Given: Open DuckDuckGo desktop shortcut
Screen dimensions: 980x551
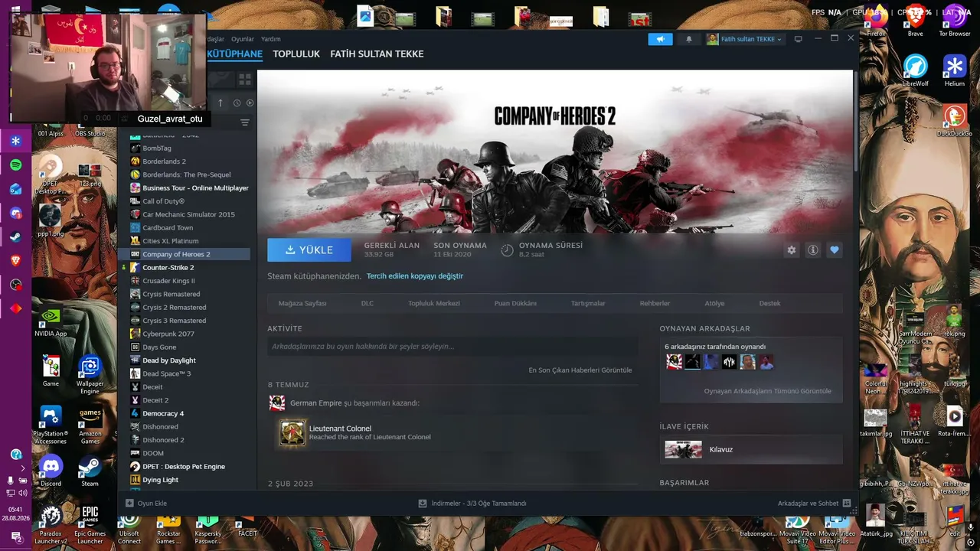Looking at the screenshot, I should pos(955,120).
